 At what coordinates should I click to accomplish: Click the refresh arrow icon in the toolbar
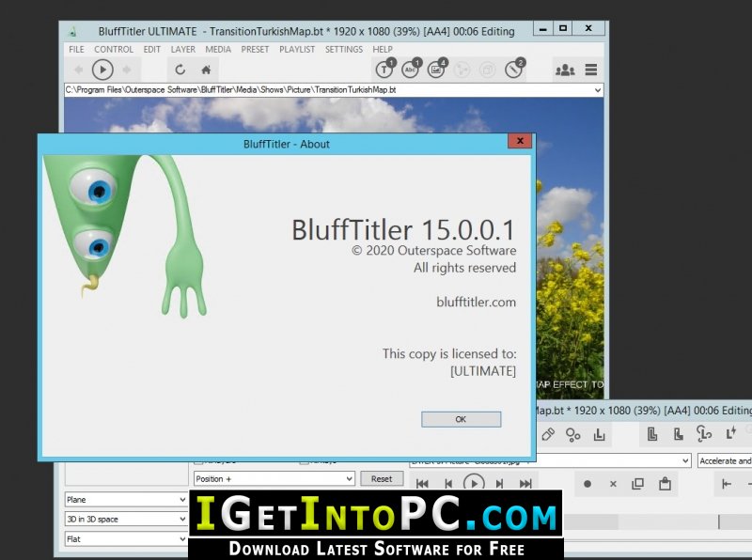click(180, 70)
